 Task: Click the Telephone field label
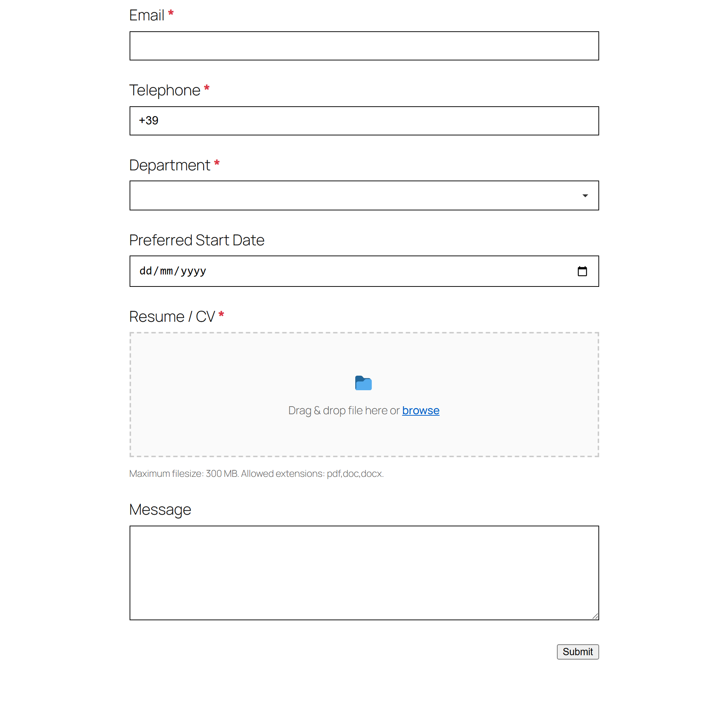pyautogui.click(x=165, y=90)
